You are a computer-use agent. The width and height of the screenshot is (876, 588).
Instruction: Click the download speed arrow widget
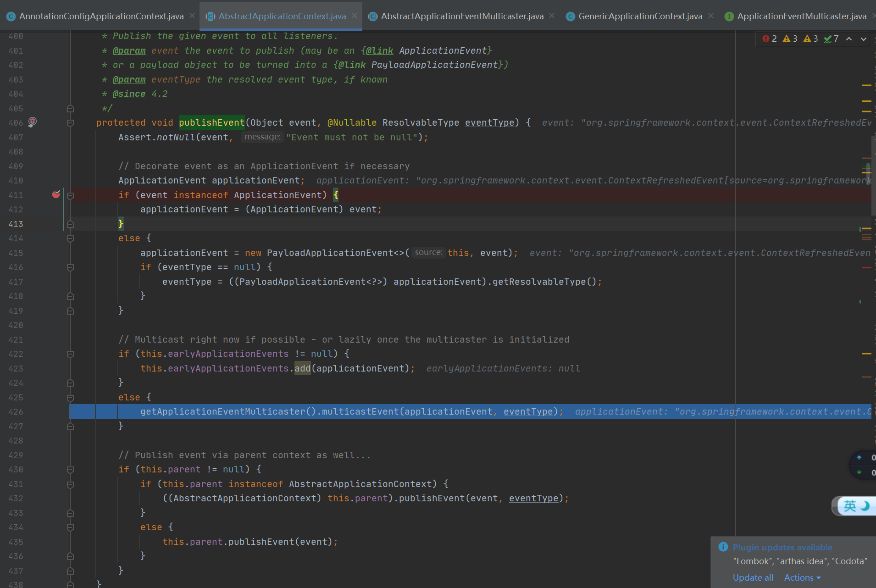[x=859, y=472]
